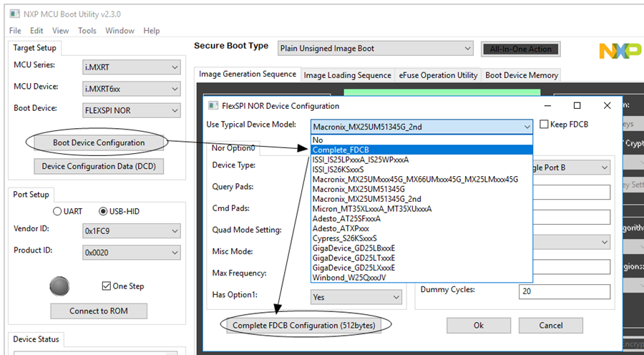Click the FlexSPI dialog window icon
The width and height of the screenshot is (644, 355).
click(213, 106)
